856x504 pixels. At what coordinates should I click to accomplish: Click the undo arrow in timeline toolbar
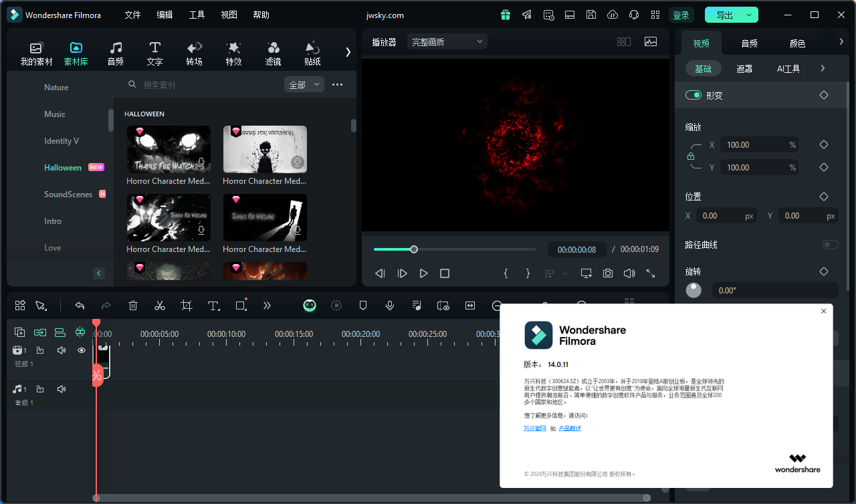click(80, 305)
